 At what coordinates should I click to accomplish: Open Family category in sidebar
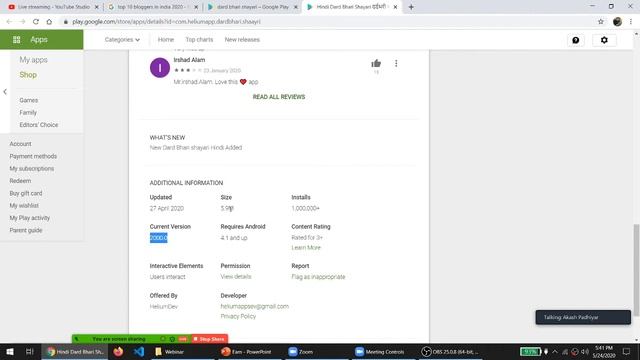pos(28,112)
